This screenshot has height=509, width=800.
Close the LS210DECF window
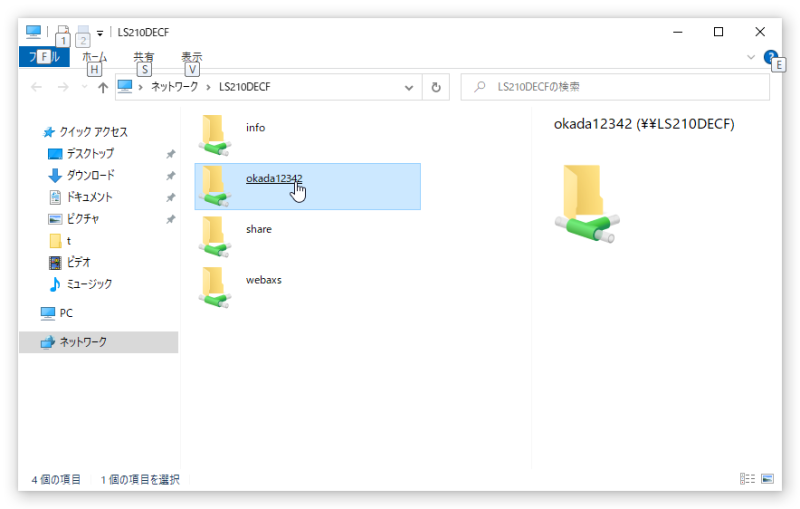click(760, 32)
